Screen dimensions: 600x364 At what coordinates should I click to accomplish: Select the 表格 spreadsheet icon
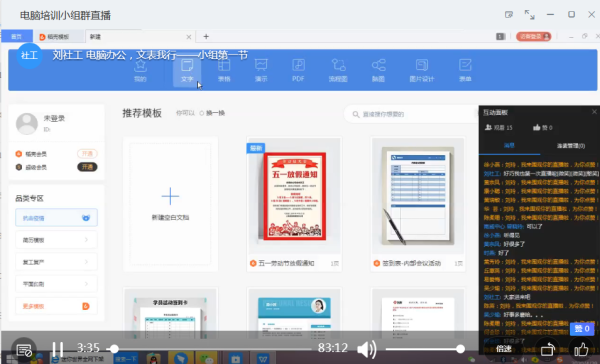[224, 71]
